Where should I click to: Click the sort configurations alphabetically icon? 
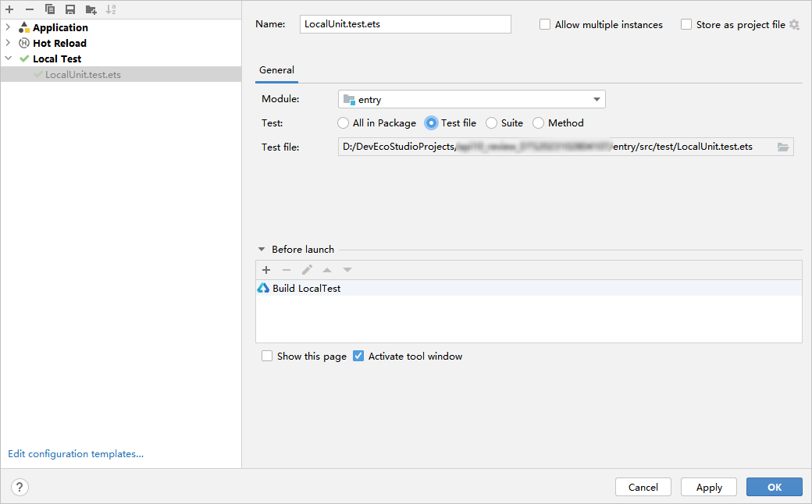111,9
